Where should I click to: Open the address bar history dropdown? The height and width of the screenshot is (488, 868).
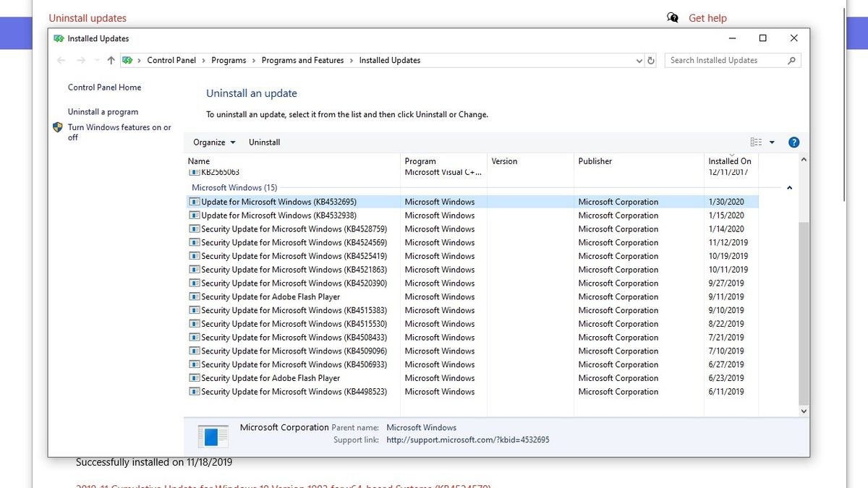click(x=638, y=60)
